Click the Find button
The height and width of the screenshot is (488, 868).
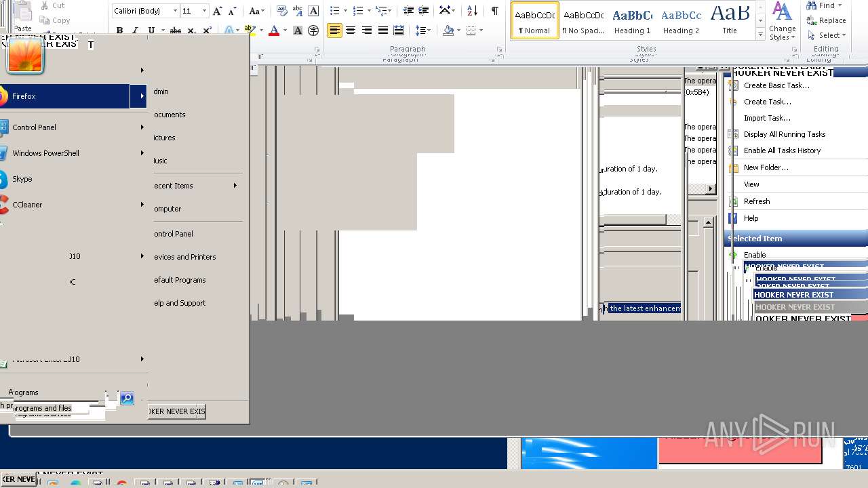coord(824,5)
